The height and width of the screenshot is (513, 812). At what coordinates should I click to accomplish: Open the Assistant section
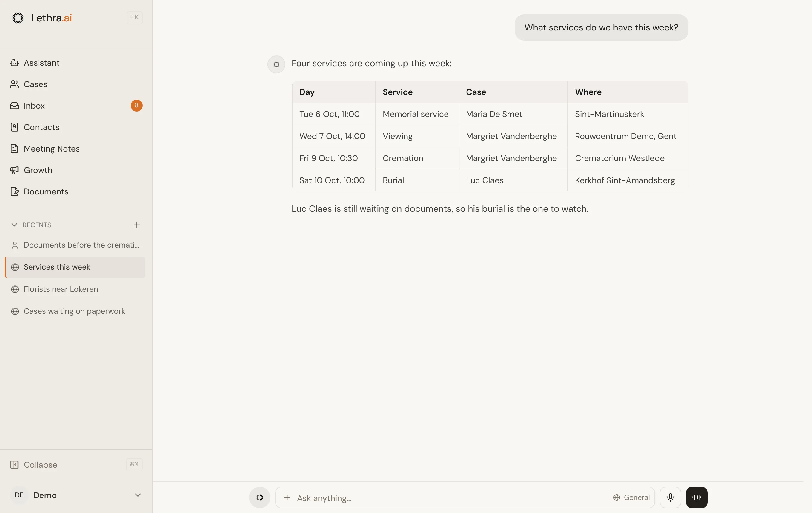76,63
